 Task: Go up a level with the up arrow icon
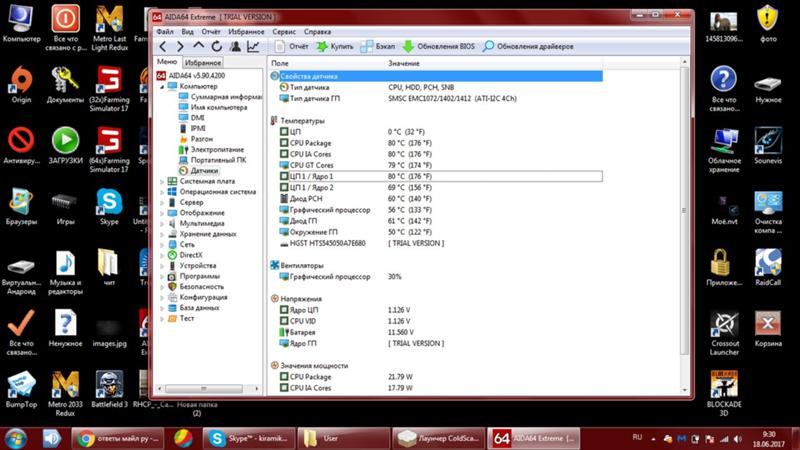pos(198,46)
